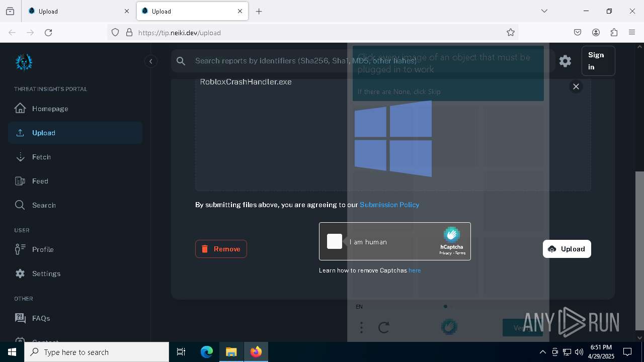Close the active Upload tab

point(240,11)
